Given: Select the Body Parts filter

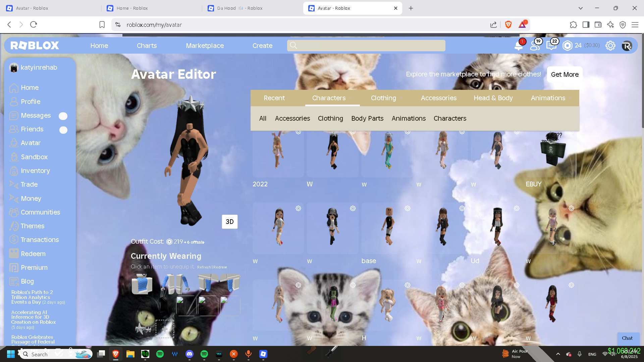Looking at the screenshot, I should coord(367,118).
